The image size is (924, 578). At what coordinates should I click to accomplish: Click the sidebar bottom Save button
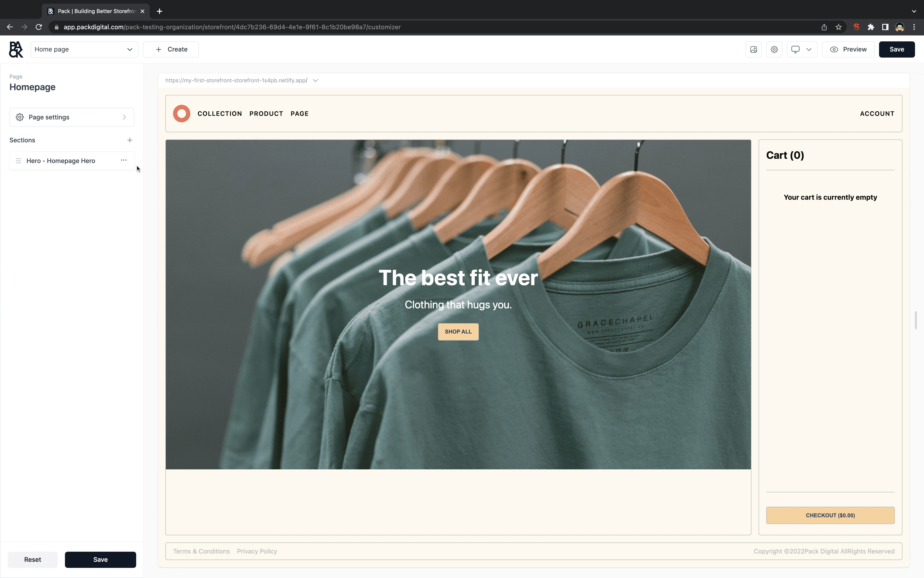100,559
